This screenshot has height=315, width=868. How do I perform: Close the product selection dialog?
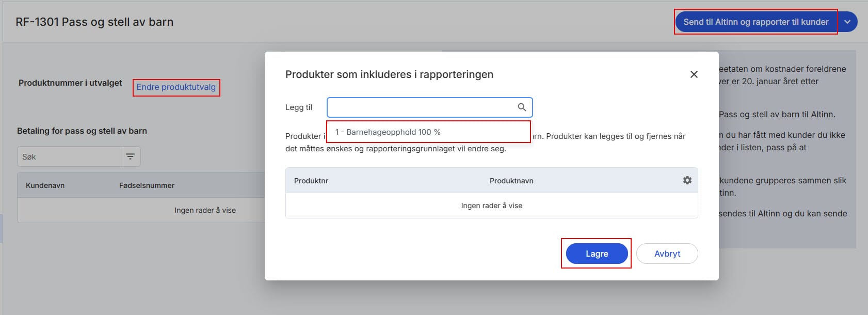[694, 74]
